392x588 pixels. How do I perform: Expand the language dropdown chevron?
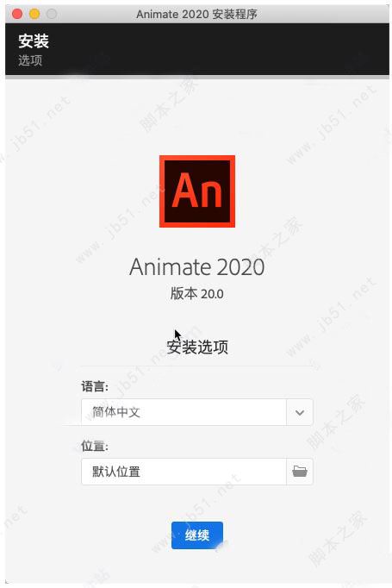click(x=300, y=412)
